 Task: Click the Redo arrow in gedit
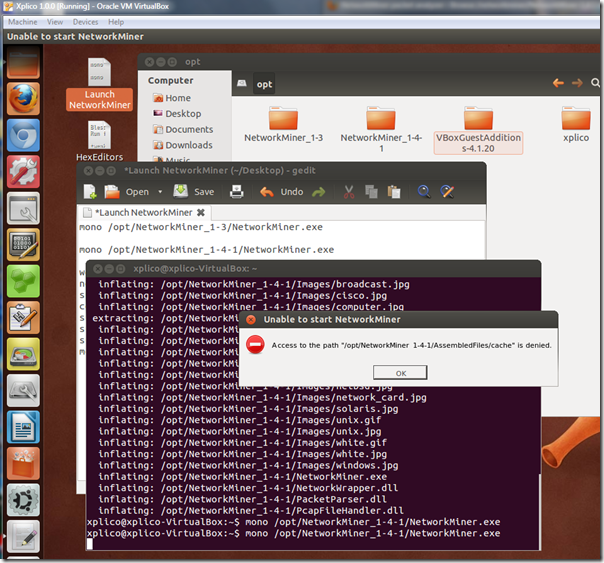[319, 191]
